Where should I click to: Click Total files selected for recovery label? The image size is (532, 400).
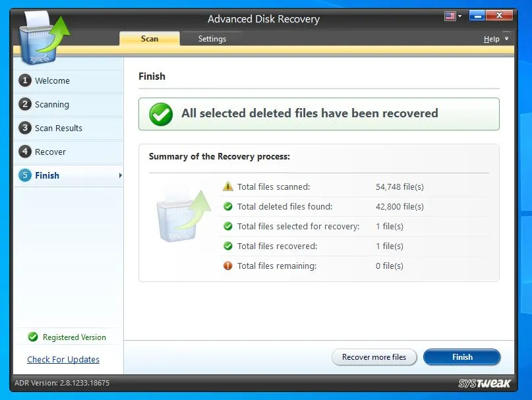point(298,226)
